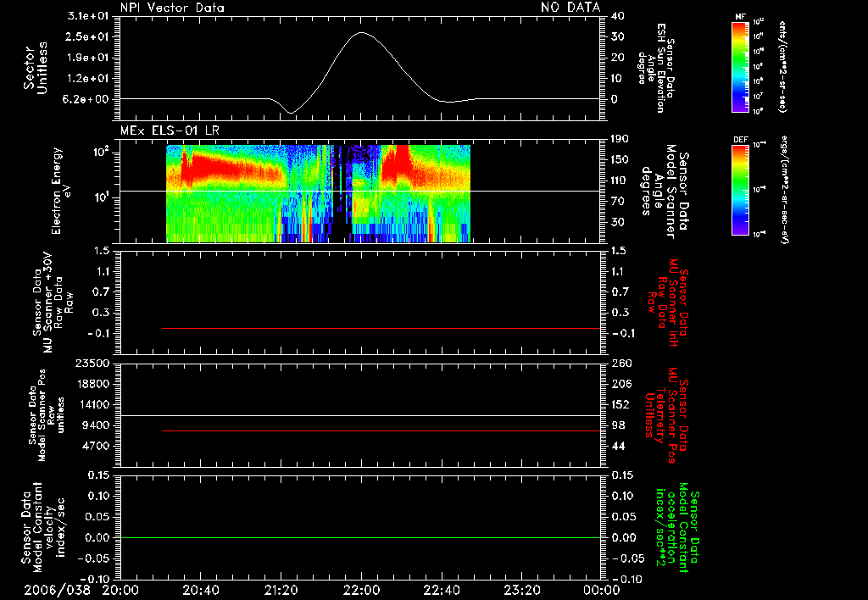868x600 pixels.
Task: Click the '190' scanner angle axis value
Action: click(620, 140)
